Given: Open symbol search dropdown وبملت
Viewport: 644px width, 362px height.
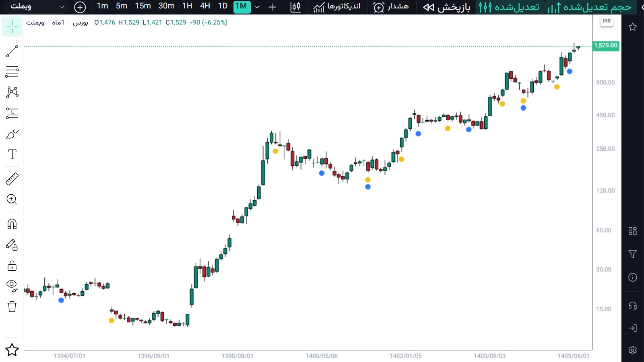Looking at the screenshot, I should point(37,6).
